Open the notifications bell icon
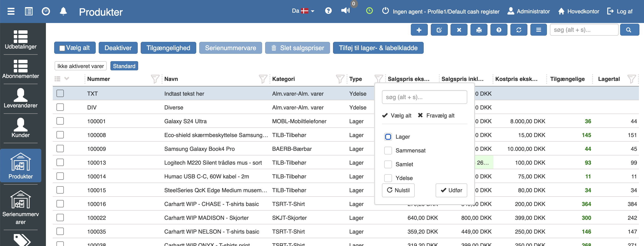Screen dimensions: 644x246 point(63,11)
